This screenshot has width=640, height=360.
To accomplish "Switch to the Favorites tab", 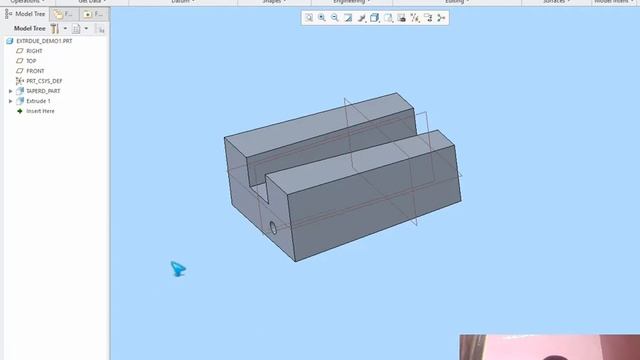I will 93,14.
